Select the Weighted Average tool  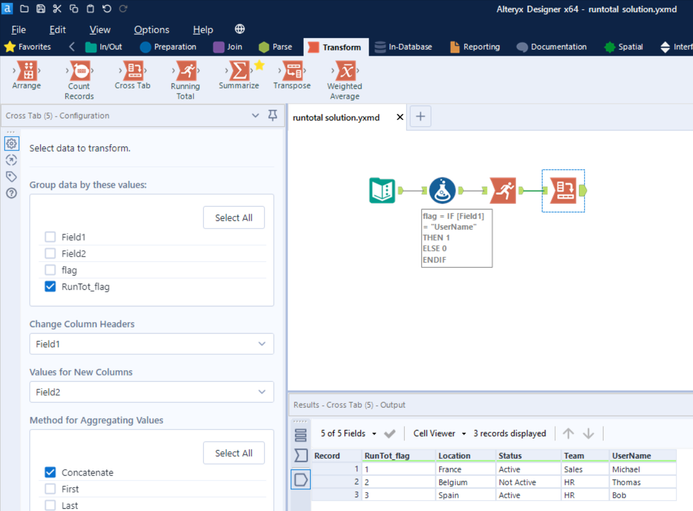tap(345, 71)
